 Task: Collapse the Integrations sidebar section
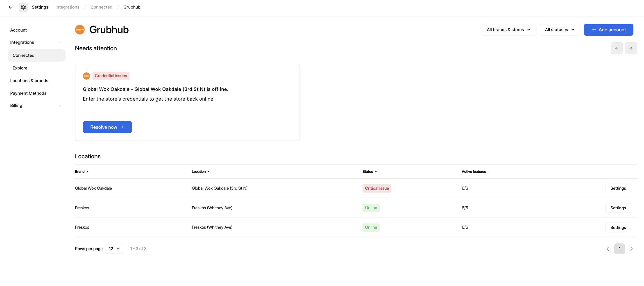click(60, 43)
